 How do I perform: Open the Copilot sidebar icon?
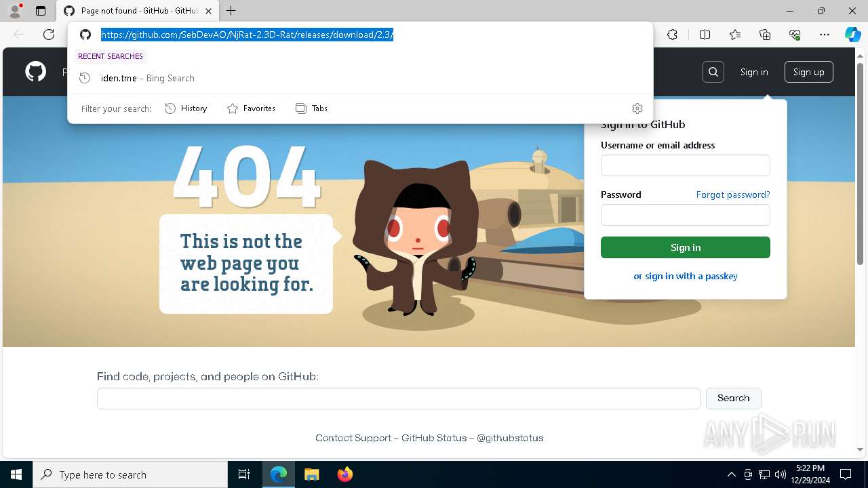(x=852, y=35)
